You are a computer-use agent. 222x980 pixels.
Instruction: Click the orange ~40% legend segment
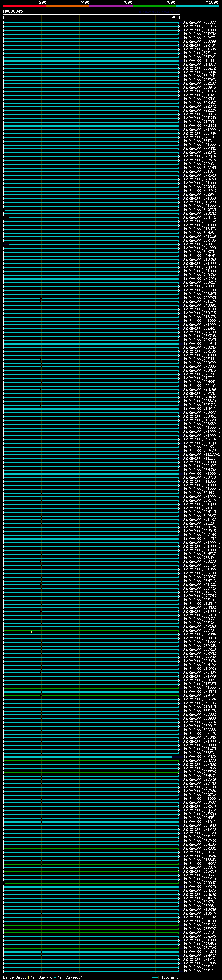coord(68,7)
